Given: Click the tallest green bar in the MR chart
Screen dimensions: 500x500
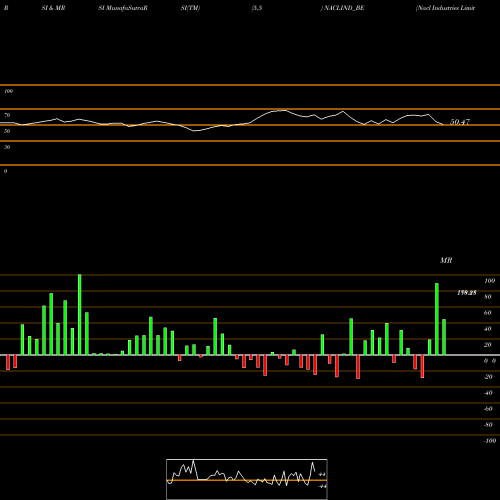Looking at the screenshot, I should coord(79,315).
